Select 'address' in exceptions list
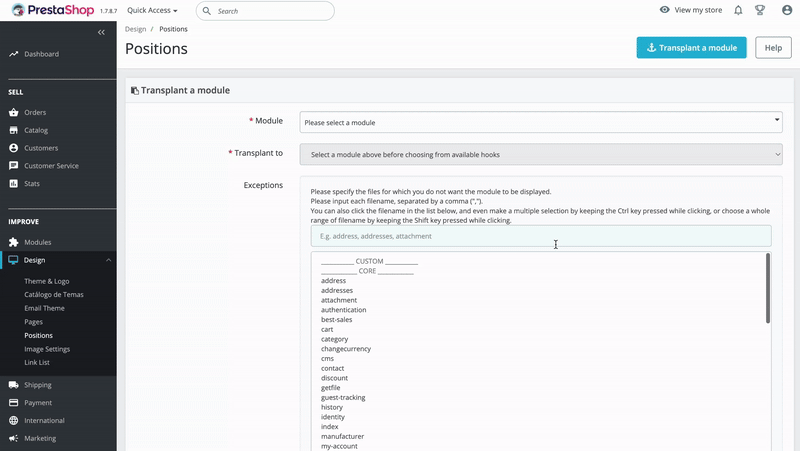Screen dimensions: 800x451 pos(333,281)
